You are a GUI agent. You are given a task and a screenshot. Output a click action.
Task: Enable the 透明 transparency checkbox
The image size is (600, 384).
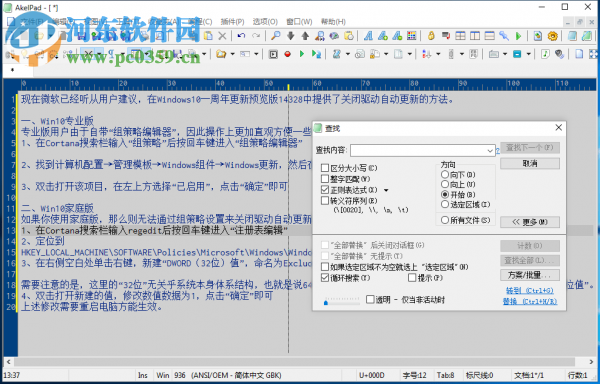(370, 299)
